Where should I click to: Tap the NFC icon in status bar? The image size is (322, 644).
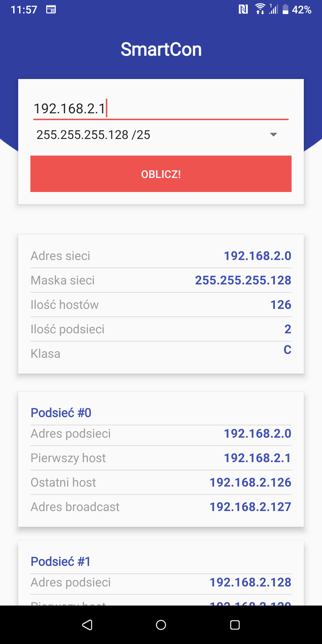click(243, 10)
